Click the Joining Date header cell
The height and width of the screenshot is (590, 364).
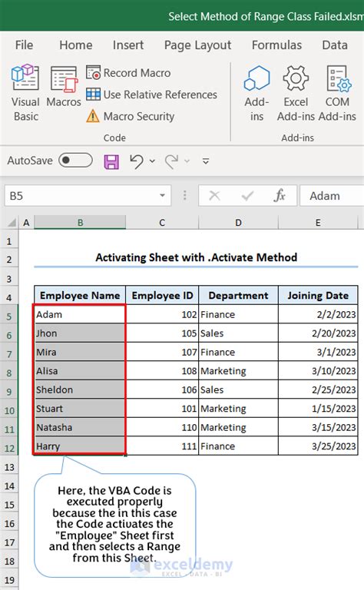click(318, 295)
